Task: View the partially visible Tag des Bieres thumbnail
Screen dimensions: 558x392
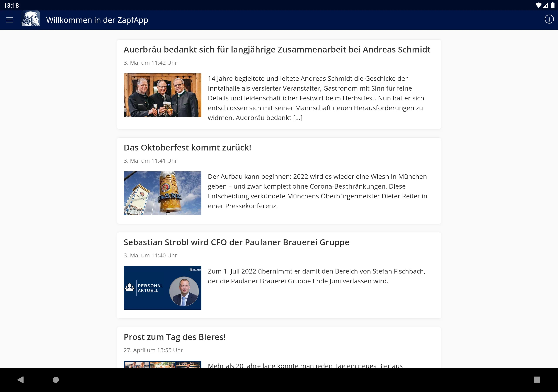Action: click(162, 364)
